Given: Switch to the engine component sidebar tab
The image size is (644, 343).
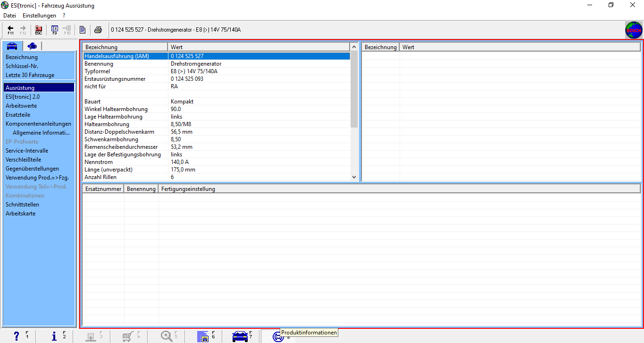Looking at the screenshot, I should pos(33,46).
